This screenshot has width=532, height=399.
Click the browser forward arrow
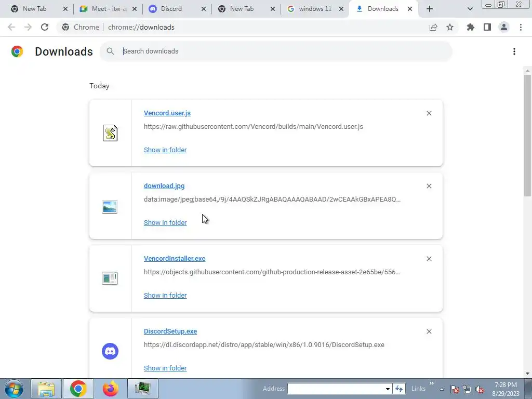click(28, 27)
